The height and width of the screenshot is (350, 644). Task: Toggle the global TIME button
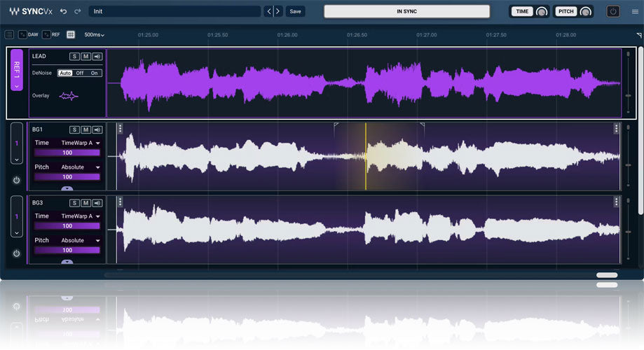522,11
